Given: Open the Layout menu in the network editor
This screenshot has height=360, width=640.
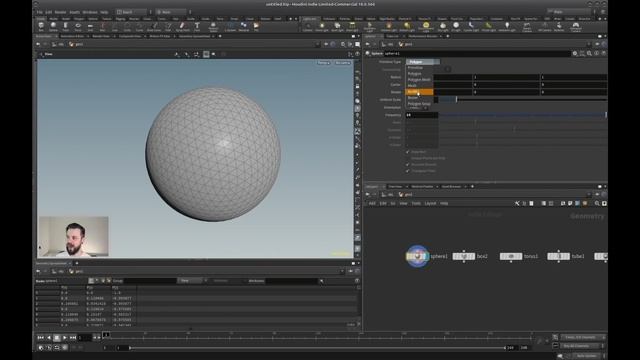Looking at the screenshot, I should pyautogui.click(x=430, y=203).
